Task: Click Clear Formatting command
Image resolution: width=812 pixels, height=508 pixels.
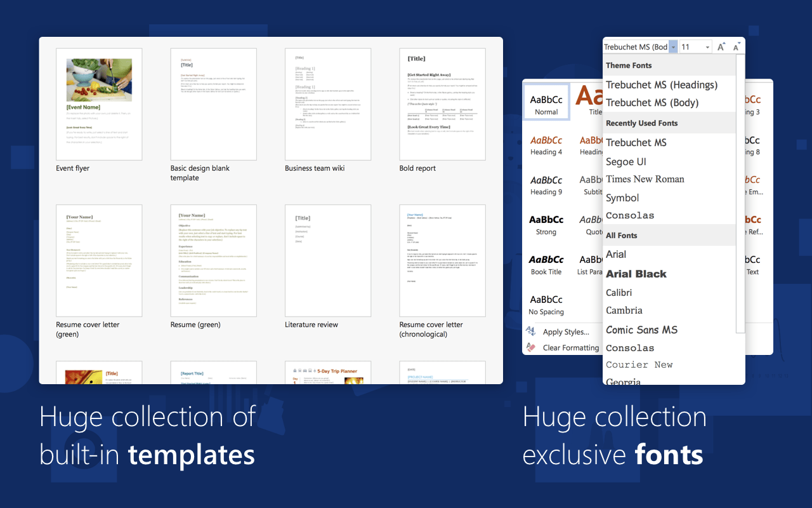Action: pos(571,348)
